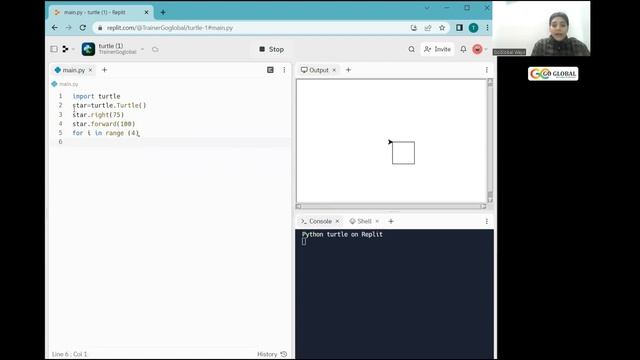
Task: Click the Output pane vertical scrollbar
Action: (x=490, y=140)
